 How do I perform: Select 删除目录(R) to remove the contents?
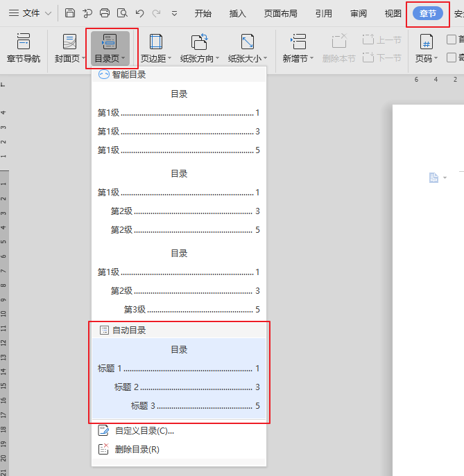pos(137,450)
